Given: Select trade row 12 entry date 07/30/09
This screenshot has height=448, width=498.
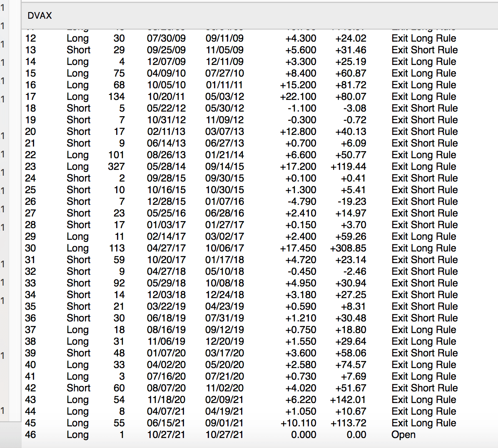Looking at the screenshot, I should click(x=166, y=38).
